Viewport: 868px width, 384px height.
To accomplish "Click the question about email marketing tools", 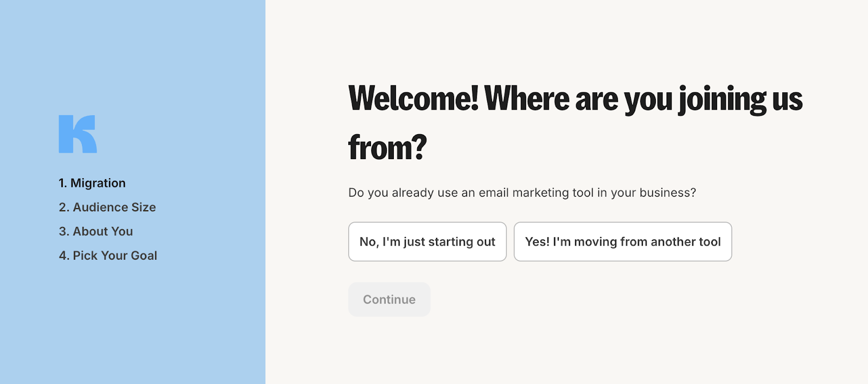I will click(x=522, y=192).
